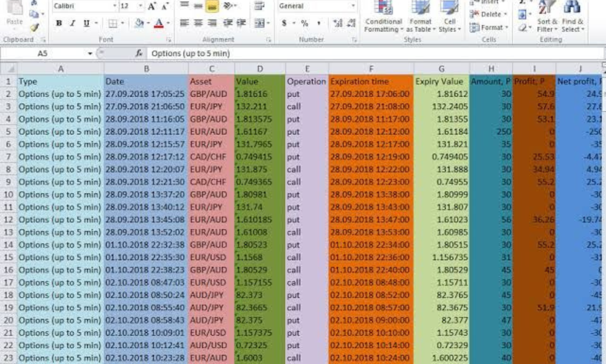Click the Delete cells button
The width and height of the screenshot is (606, 364).
coord(490,14)
